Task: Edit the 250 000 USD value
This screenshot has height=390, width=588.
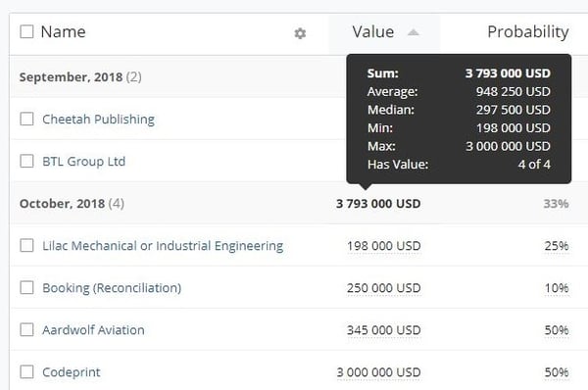Action: pos(383,288)
